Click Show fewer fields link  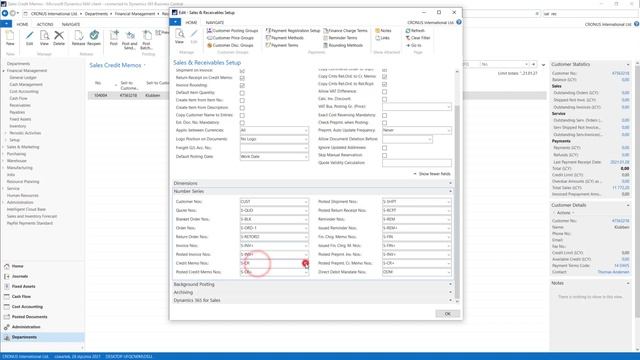point(432,174)
